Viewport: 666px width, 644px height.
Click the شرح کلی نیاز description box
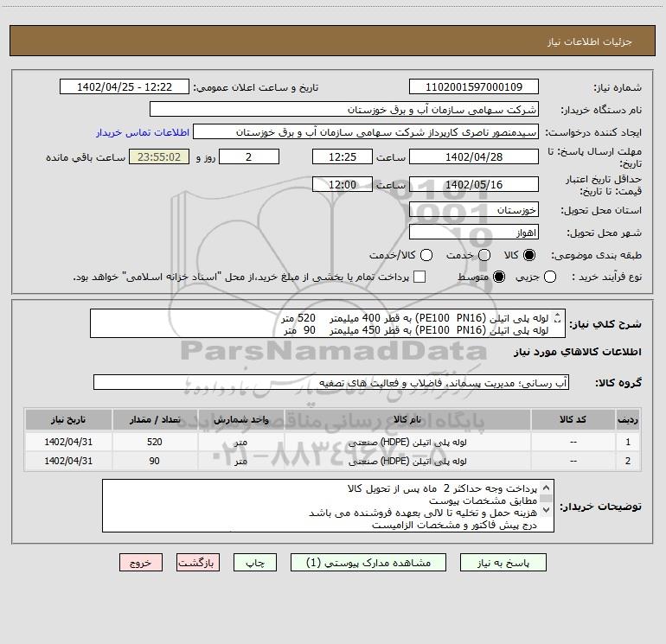tap(328, 323)
